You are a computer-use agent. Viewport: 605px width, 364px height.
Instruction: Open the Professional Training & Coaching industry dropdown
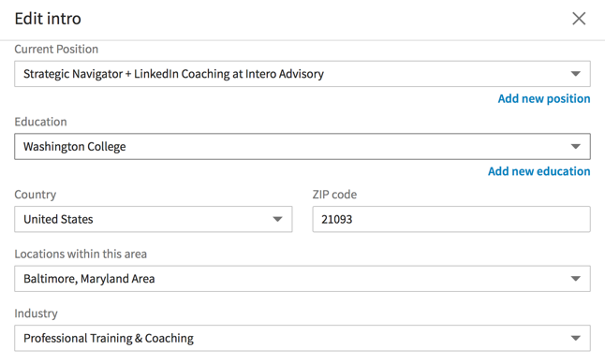(302, 338)
